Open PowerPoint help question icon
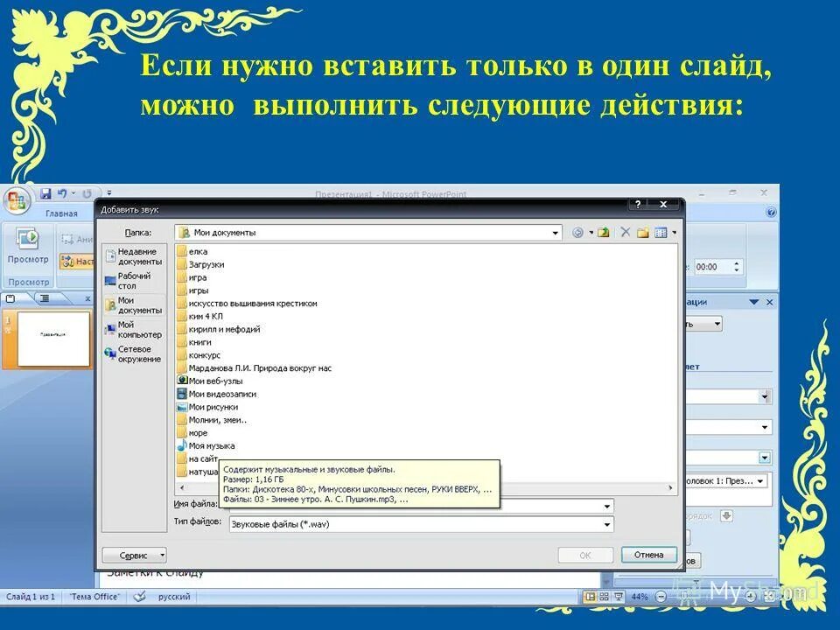840x630 pixels. [x=771, y=212]
